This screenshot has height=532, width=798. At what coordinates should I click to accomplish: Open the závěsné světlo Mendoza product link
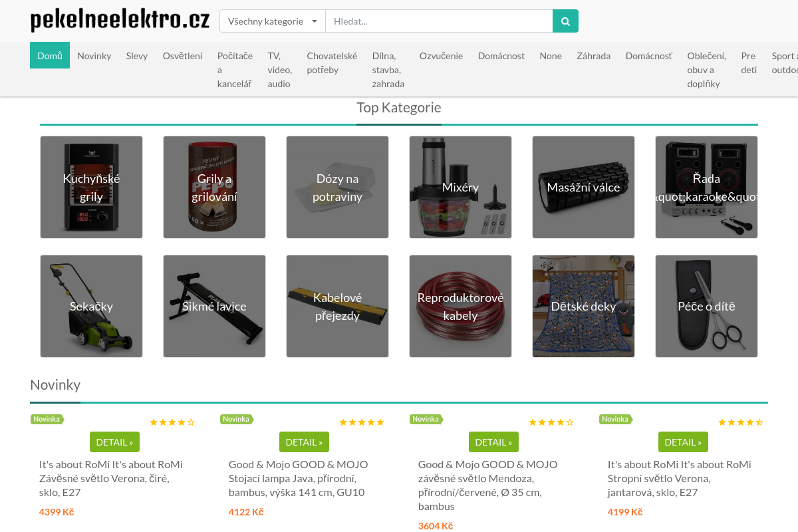tap(487, 485)
